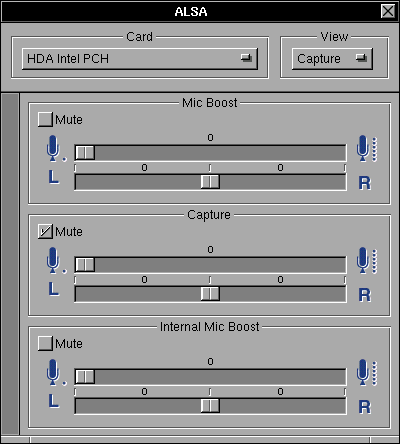Click the Mic Boost balance slider handle
Viewport: 400px width, 444px height.
click(x=210, y=182)
